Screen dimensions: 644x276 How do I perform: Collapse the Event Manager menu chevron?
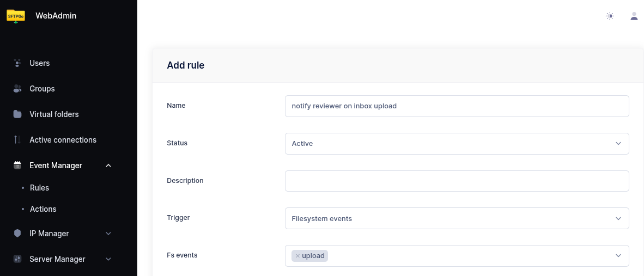click(108, 165)
